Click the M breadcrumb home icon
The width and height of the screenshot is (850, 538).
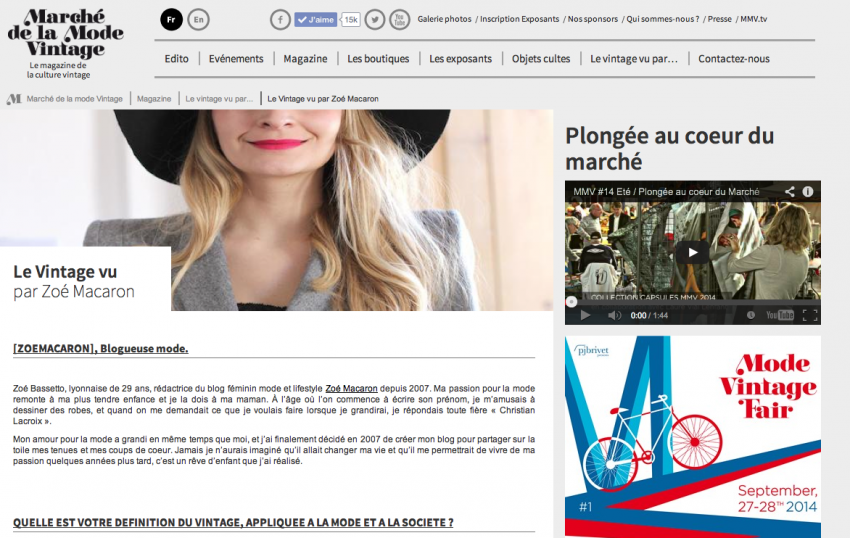tap(14, 99)
